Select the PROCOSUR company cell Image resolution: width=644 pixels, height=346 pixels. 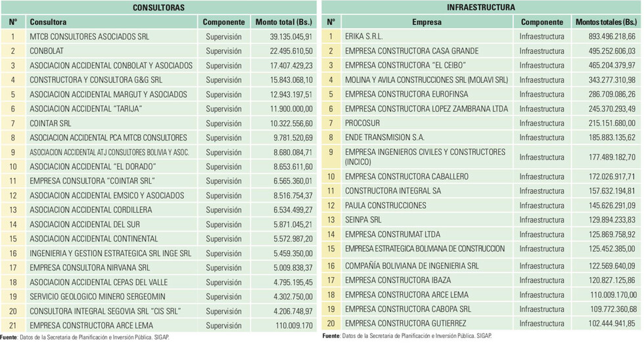[x=427, y=123]
